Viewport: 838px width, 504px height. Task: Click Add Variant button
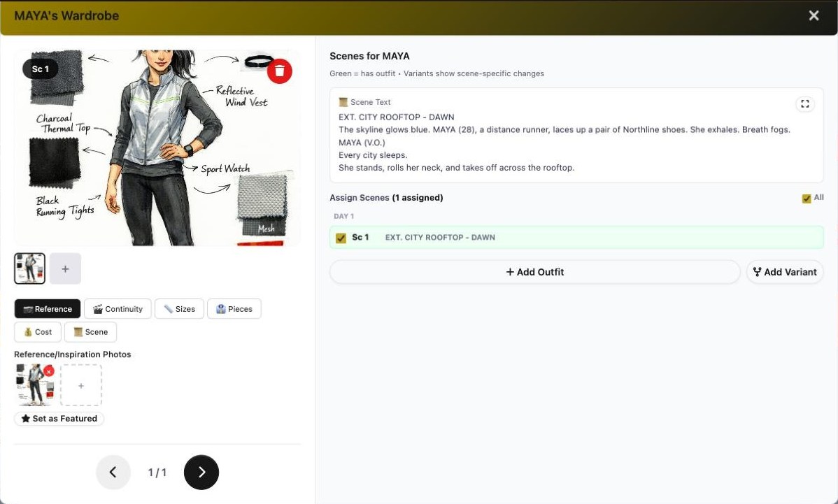coord(785,272)
